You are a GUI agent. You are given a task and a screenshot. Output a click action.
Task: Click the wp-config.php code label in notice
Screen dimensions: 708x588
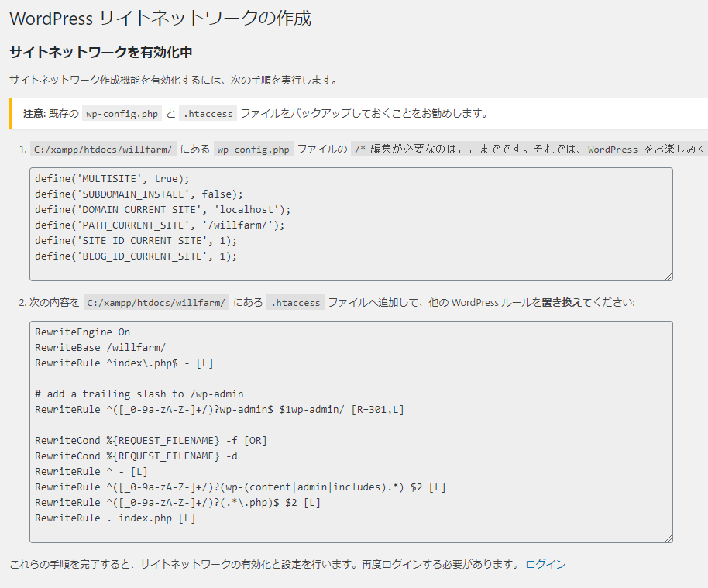tap(122, 114)
